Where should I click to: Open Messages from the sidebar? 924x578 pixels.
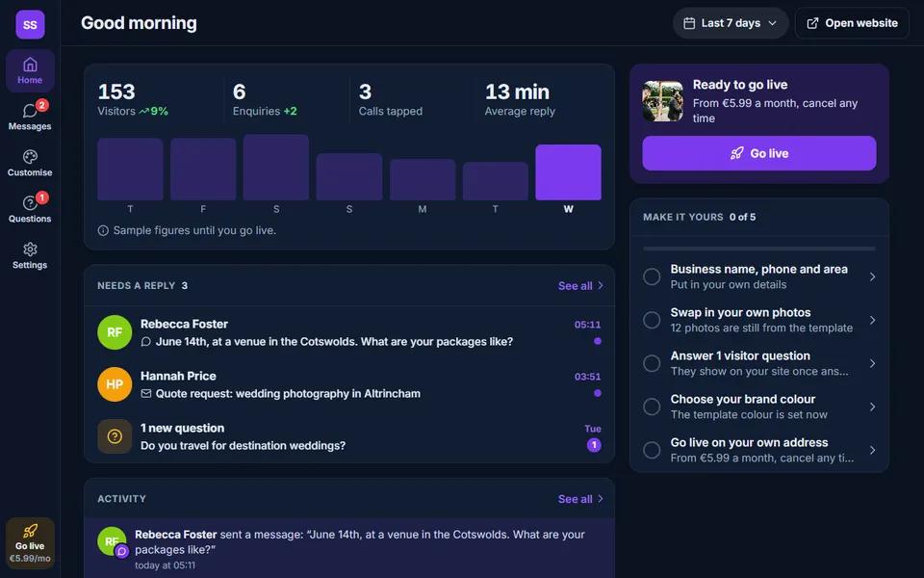coord(30,117)
